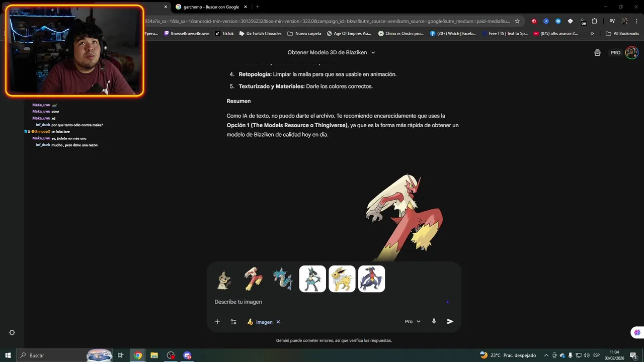Image resolution: width=644 pixels, height=362 pixels.
Task: Click the volume speaker tray icon
Action: click(587, 355)
